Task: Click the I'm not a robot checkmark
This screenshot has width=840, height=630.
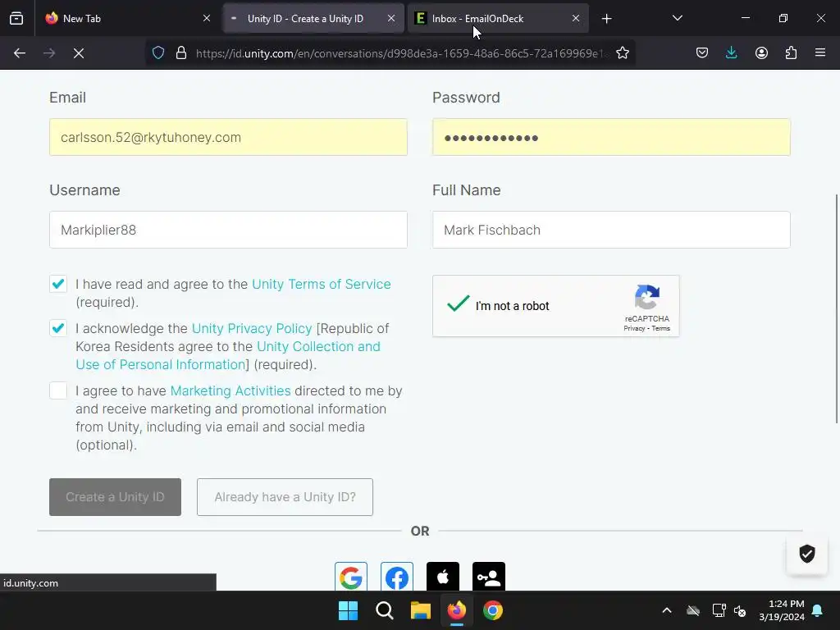Action: [x=458, y=304]
